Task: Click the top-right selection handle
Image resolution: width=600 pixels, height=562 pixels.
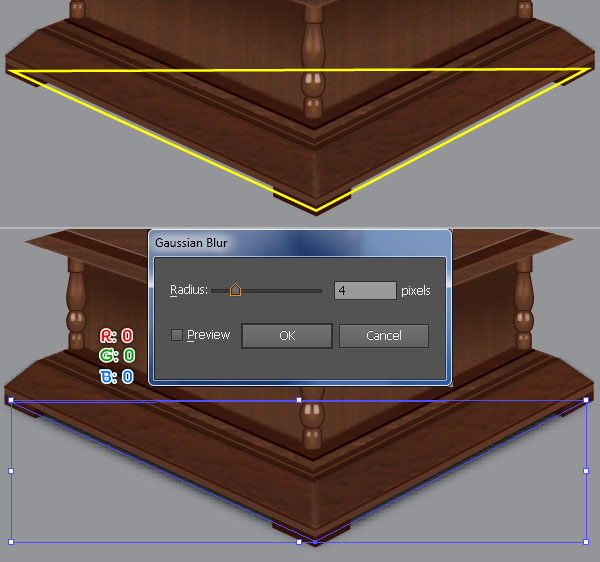Action: (586, 400)
